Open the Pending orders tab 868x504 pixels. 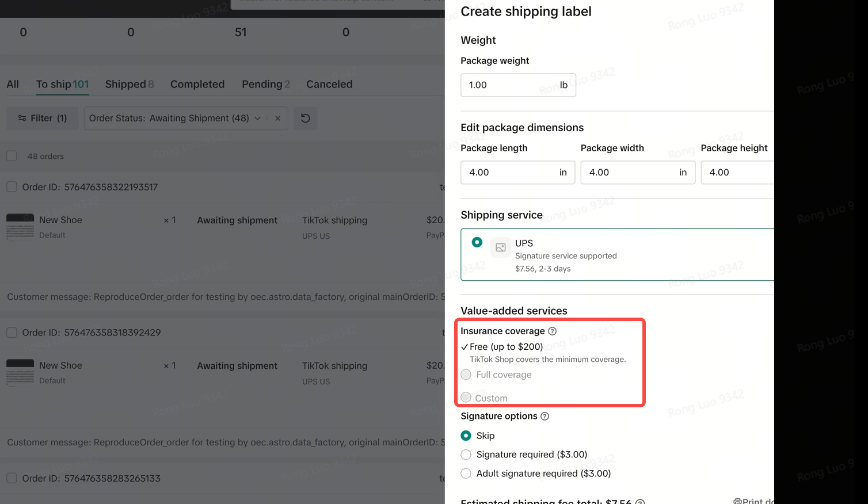coord(265,84)
